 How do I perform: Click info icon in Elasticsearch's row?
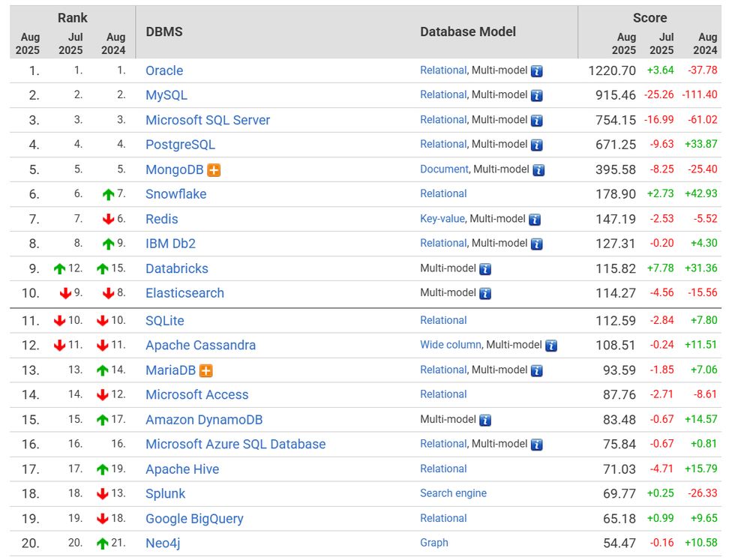(485, 294)
